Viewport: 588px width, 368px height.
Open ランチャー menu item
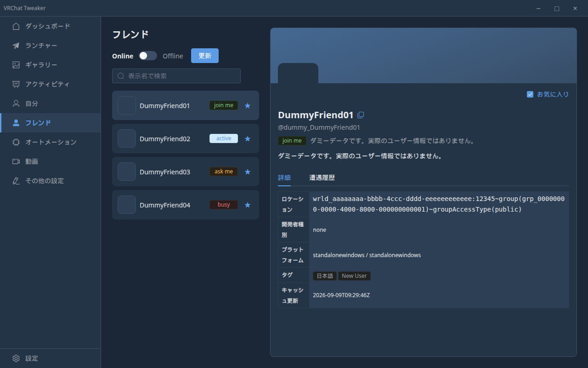click(x=51, y=46)
